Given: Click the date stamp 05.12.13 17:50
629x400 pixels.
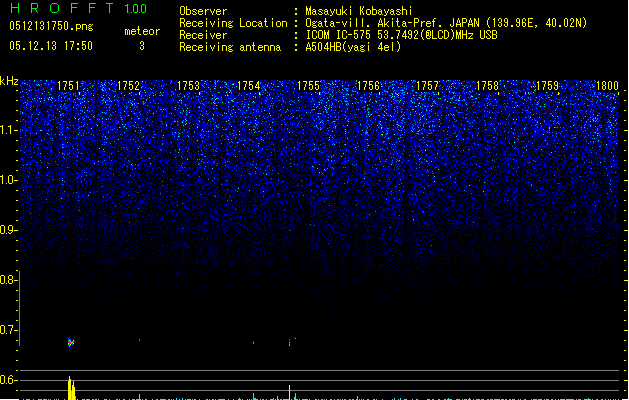Looking at the screenshot, I should pos(51,46).
